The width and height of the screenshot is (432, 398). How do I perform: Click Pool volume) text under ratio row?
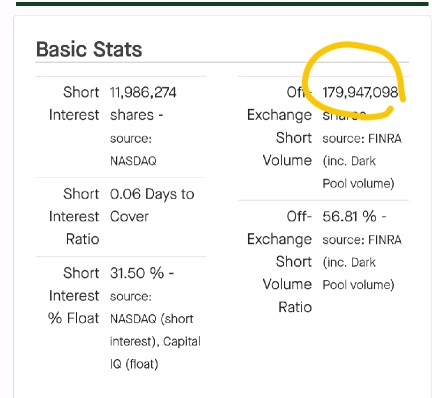coord(358,285)
